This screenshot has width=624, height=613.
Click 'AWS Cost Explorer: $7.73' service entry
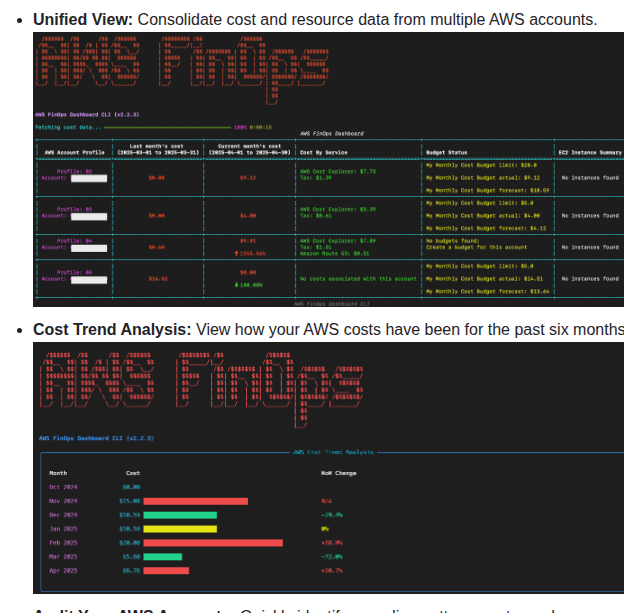[x=338, y=171]
